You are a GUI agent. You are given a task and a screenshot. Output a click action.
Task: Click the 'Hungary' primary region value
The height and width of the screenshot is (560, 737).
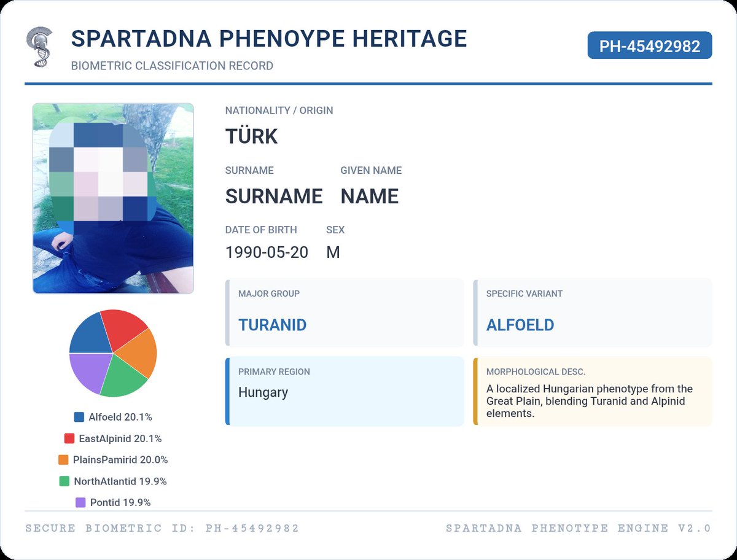263,393
